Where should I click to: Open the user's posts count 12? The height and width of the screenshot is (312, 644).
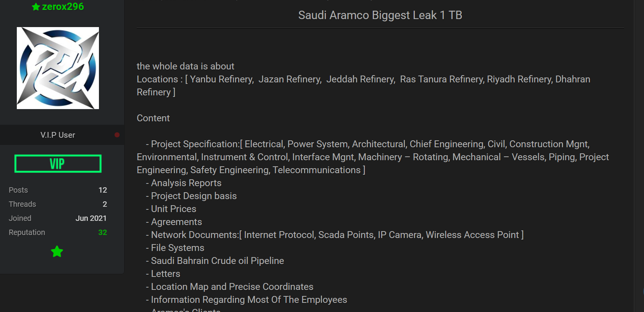point(102,190)
